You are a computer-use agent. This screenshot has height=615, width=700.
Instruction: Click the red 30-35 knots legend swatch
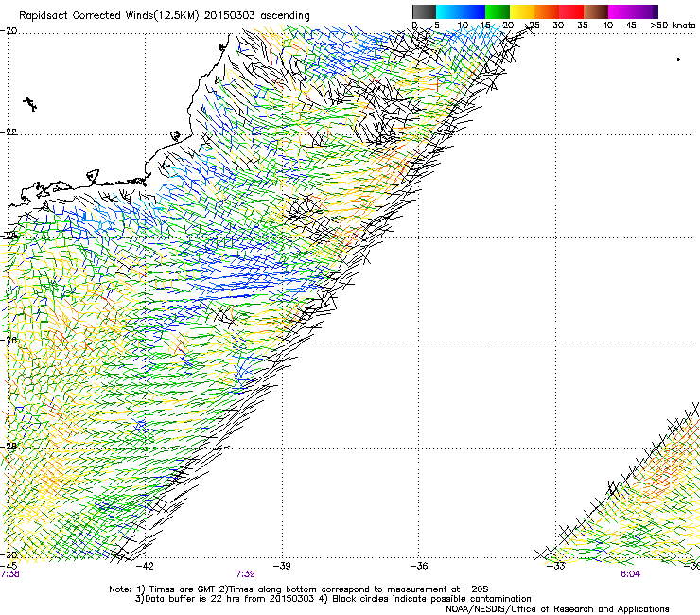tap(571, 11)
